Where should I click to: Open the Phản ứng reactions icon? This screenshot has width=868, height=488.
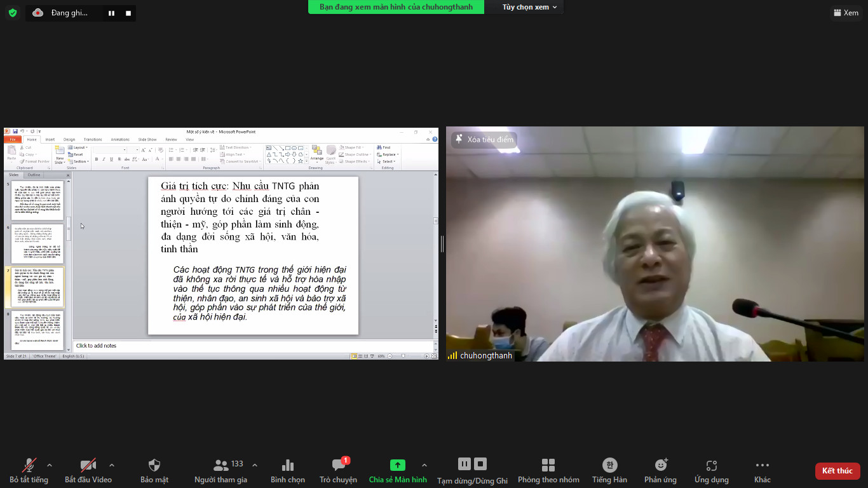[660, 465]
